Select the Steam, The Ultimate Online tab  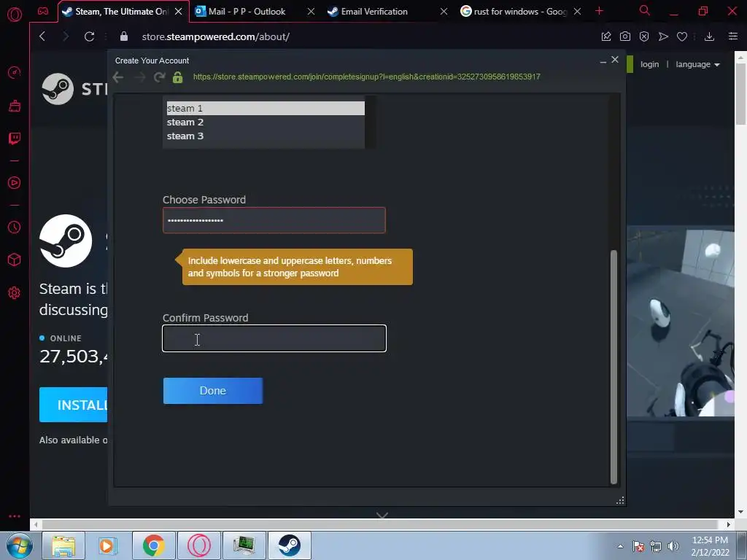tap(122, 12)
